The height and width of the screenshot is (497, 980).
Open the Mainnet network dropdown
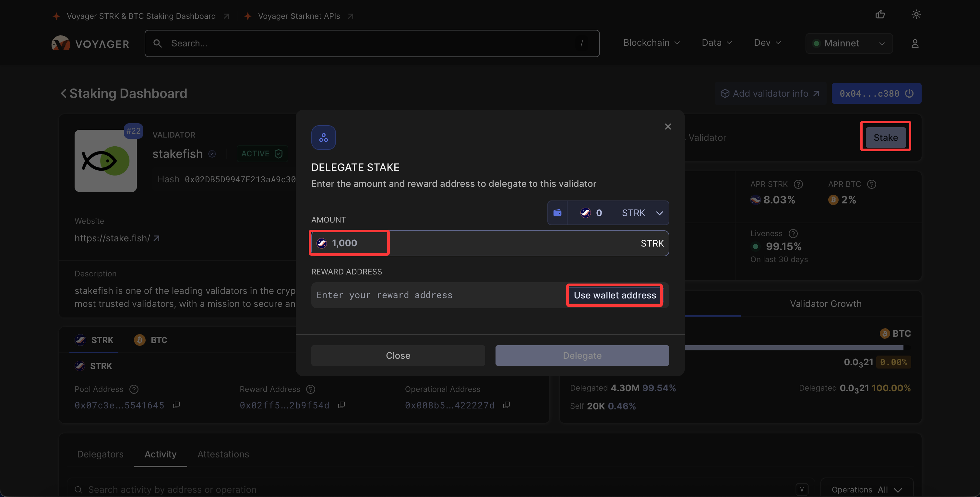click(849, 43)
